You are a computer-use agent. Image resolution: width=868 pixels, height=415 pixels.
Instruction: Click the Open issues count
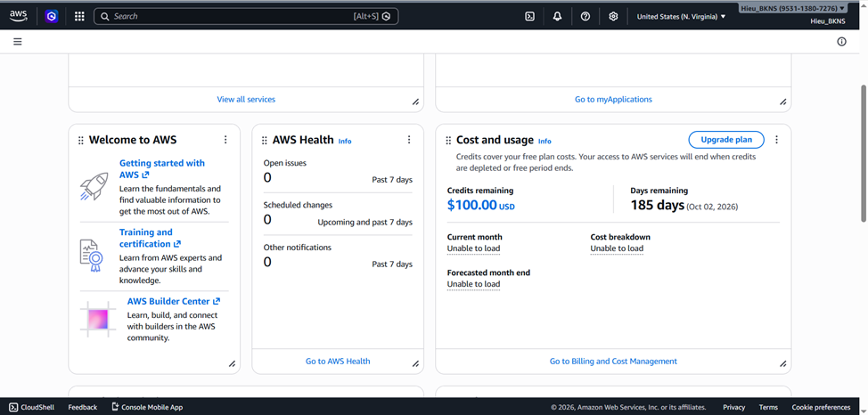pyautogui.click(x=267, y=177)
